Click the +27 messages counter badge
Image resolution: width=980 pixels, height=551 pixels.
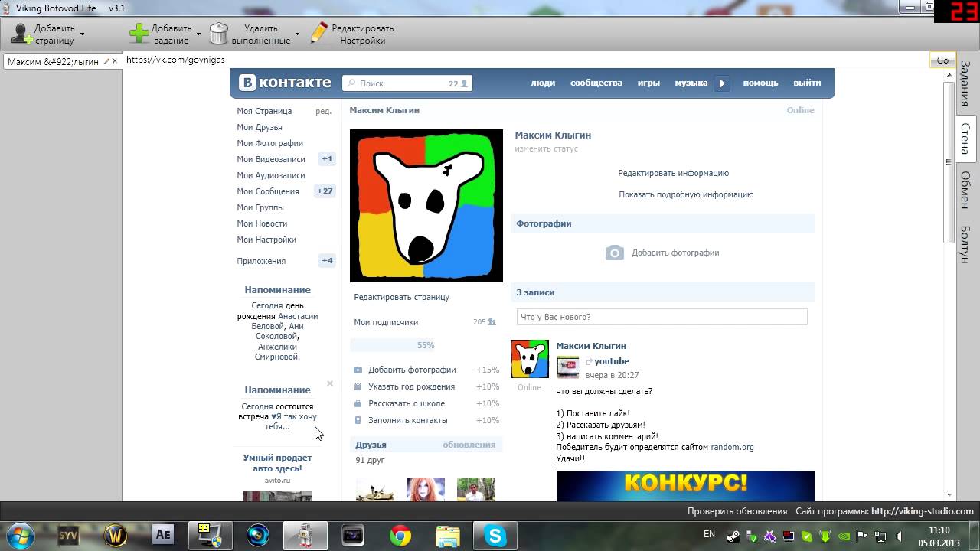click(325, 191)
